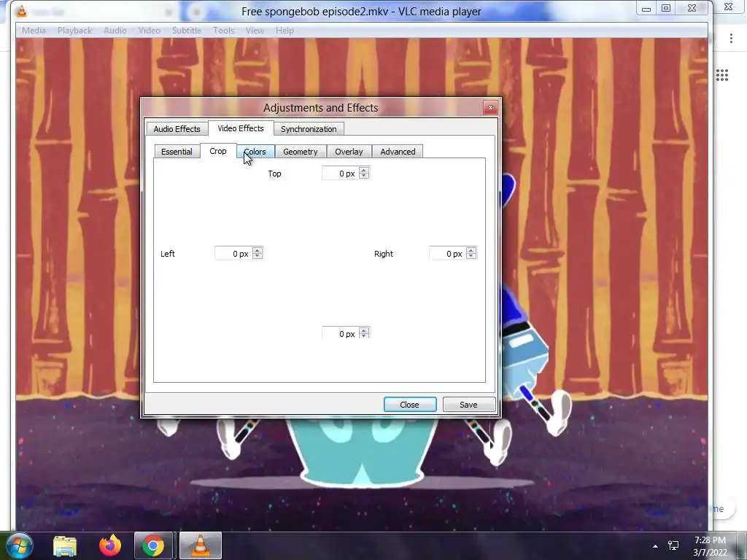
Task: Open the Playback menu
Action: point(75,31)
